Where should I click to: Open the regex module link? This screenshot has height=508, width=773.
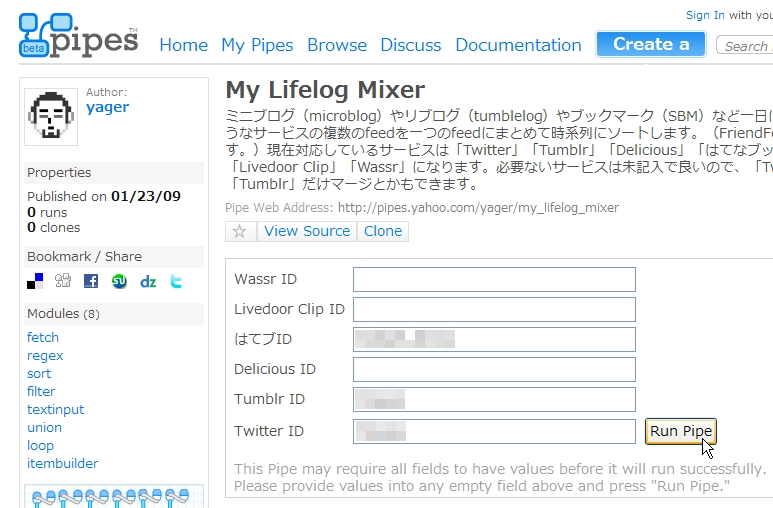click(x=45, y=356)
